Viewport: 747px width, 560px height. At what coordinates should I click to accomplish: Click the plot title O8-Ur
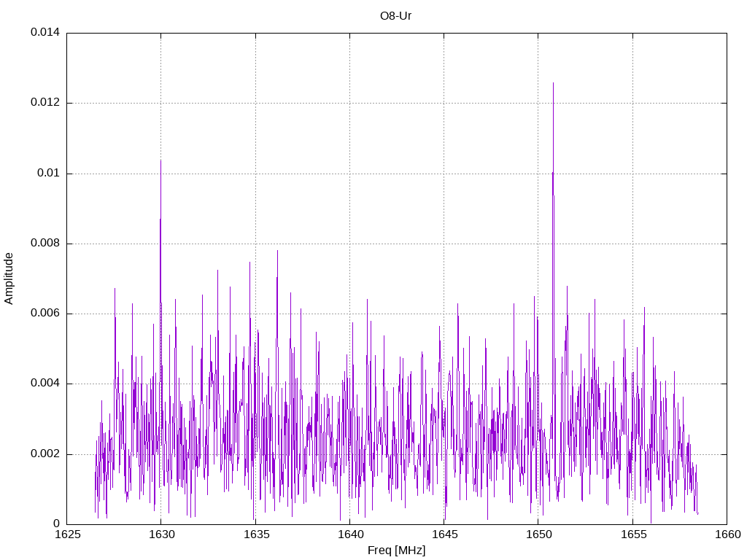[x=396, y=16]
